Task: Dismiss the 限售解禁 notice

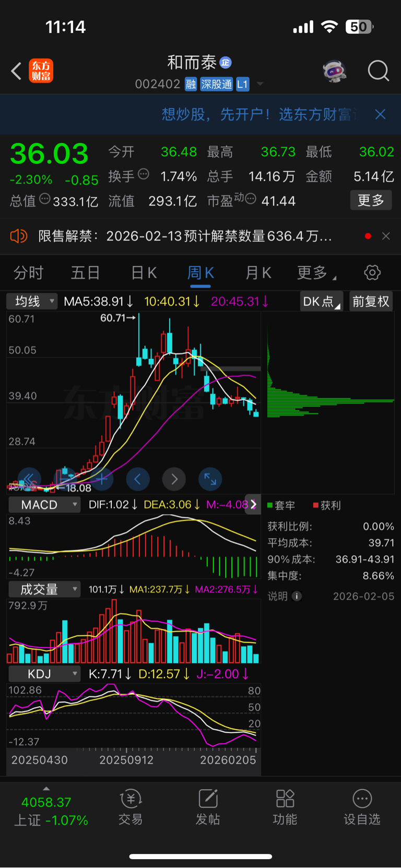Action: tap(386, 236)
